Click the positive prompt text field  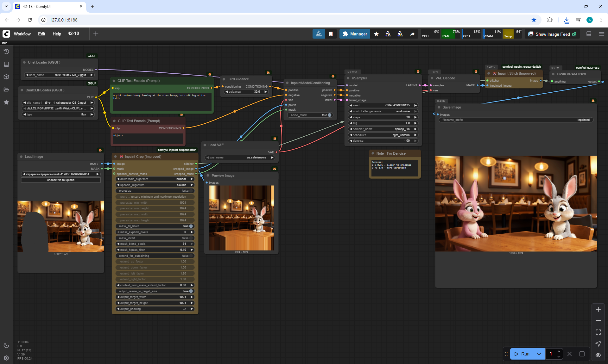coord(162,102)
